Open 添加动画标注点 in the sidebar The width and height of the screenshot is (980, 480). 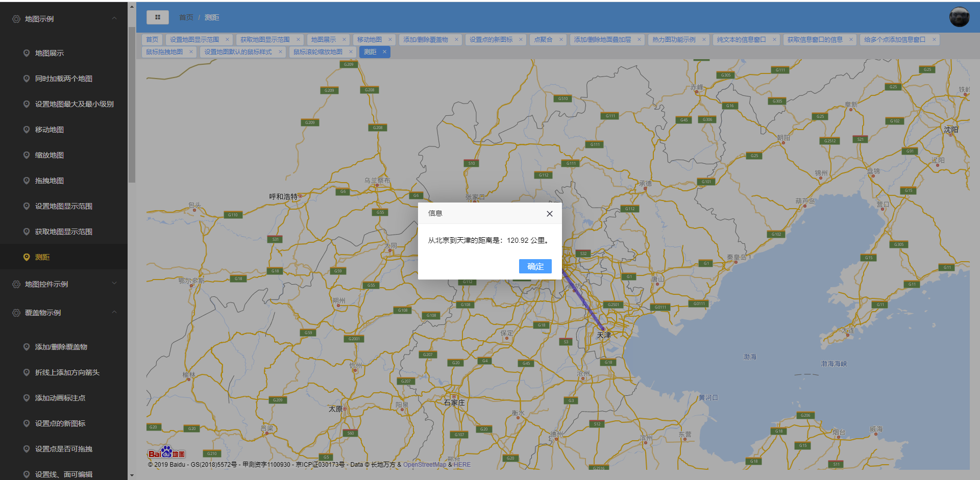click(x=64, y=398)
